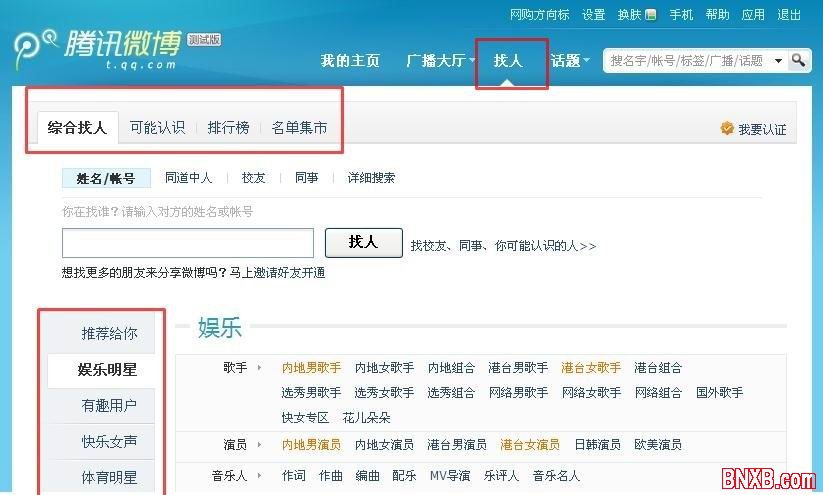Open the 名单集市 tab
This screenshot has height=495, width=823.
click(x=299, y=128)
